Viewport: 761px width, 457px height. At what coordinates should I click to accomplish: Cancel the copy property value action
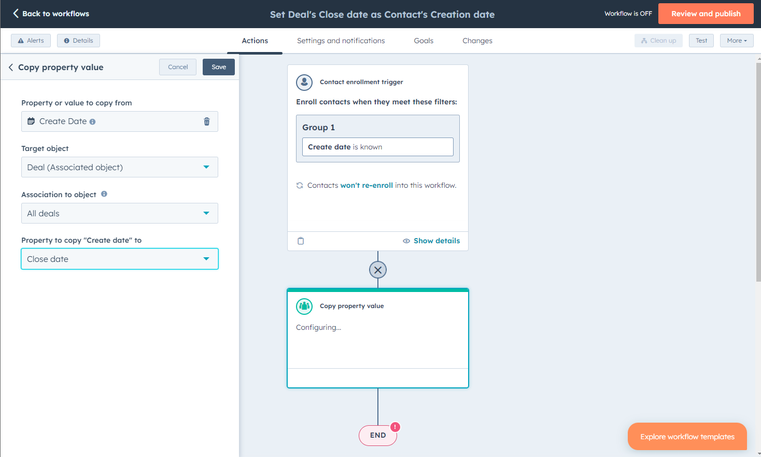[x=178, y=67]
